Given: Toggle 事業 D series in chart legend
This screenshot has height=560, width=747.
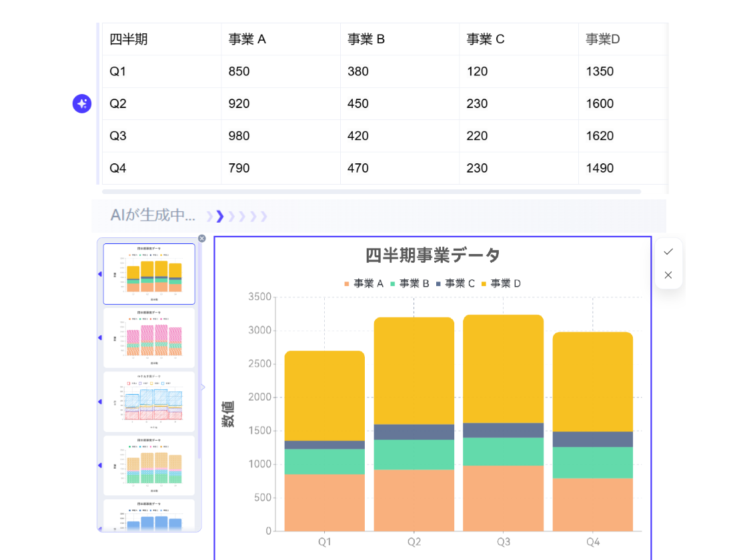Looking at the screenshot, I should 501,283.
